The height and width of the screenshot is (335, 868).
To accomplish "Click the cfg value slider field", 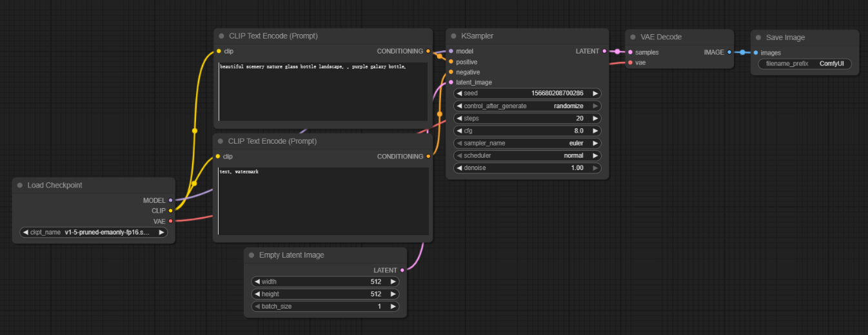I will [x=527, y=131].
